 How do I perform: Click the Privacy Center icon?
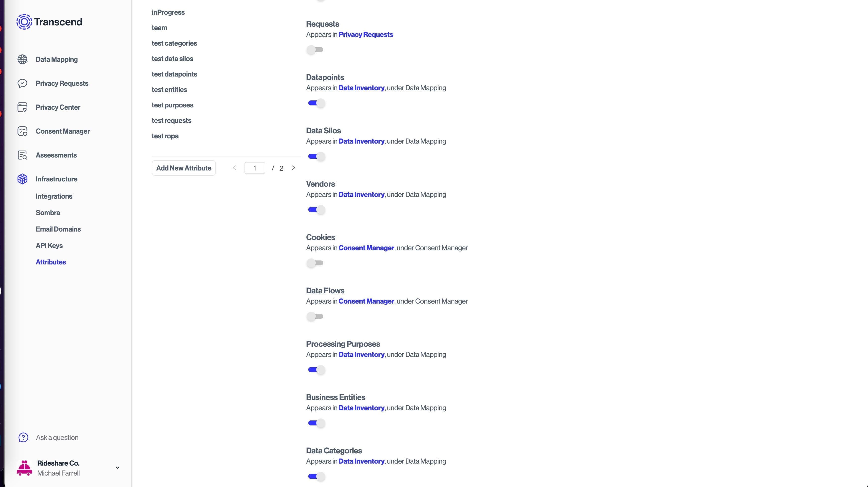click(x=22, y=107)
